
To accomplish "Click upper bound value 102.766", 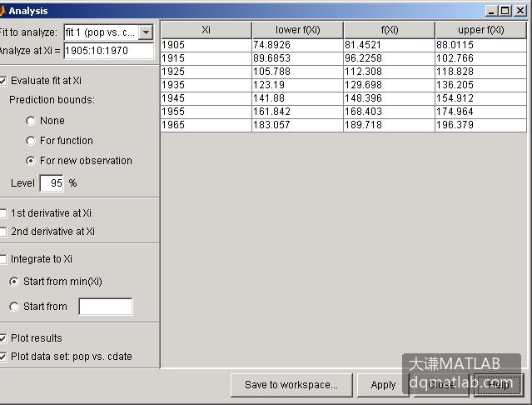I will click(x=480, y=58).
